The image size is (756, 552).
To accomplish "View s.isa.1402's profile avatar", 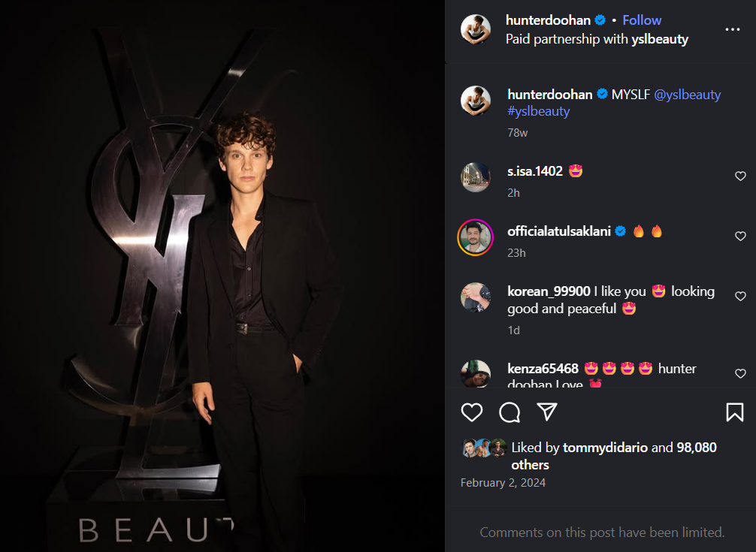I will coord(476,177).
